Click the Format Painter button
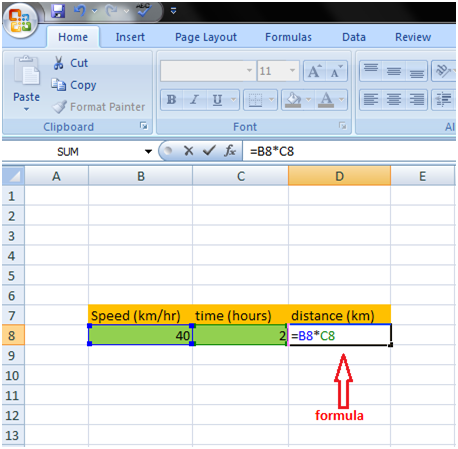458x449 pixels. [99, 107]
